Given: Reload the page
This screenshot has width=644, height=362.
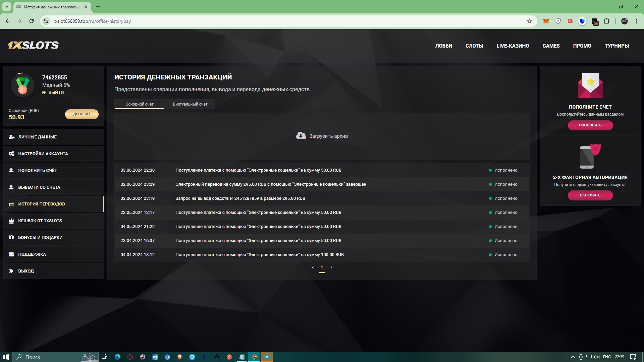Looking at the screenshot, I should [x=32, y=21].
